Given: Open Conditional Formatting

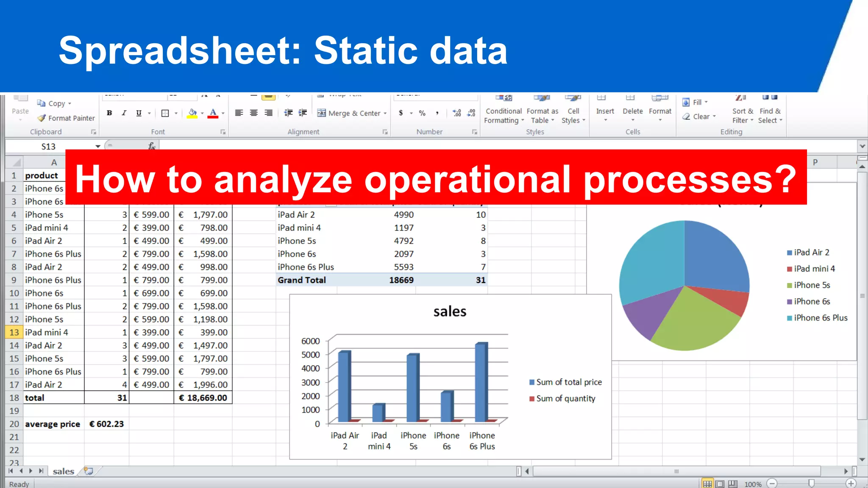Looking at the screenshot, I should [x=504, y=110].
